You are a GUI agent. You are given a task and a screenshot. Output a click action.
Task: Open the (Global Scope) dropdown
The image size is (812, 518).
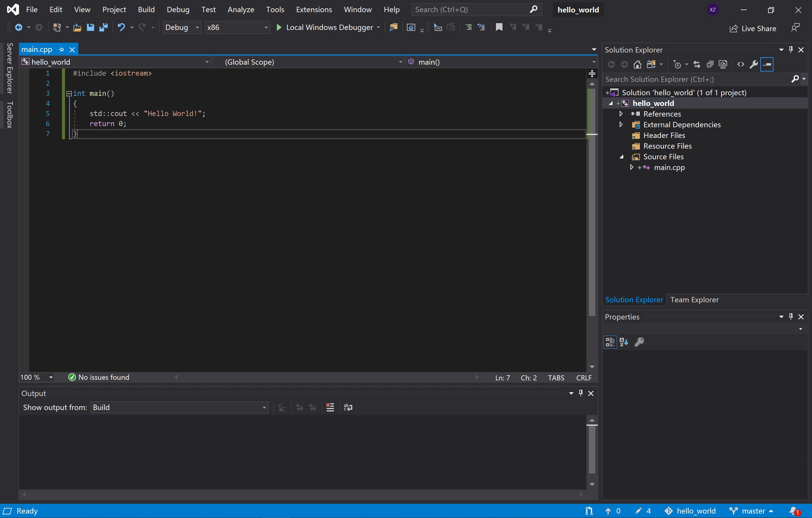point(309,62)
